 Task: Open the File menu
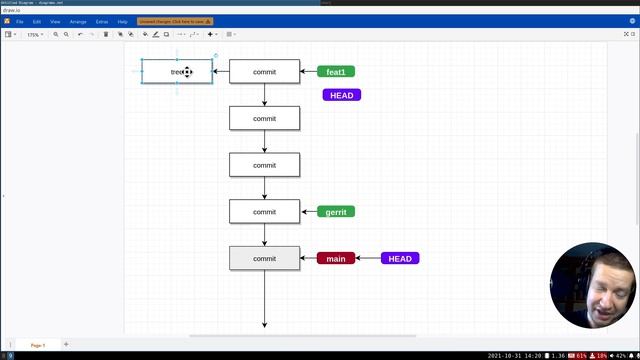coord(20,22)
